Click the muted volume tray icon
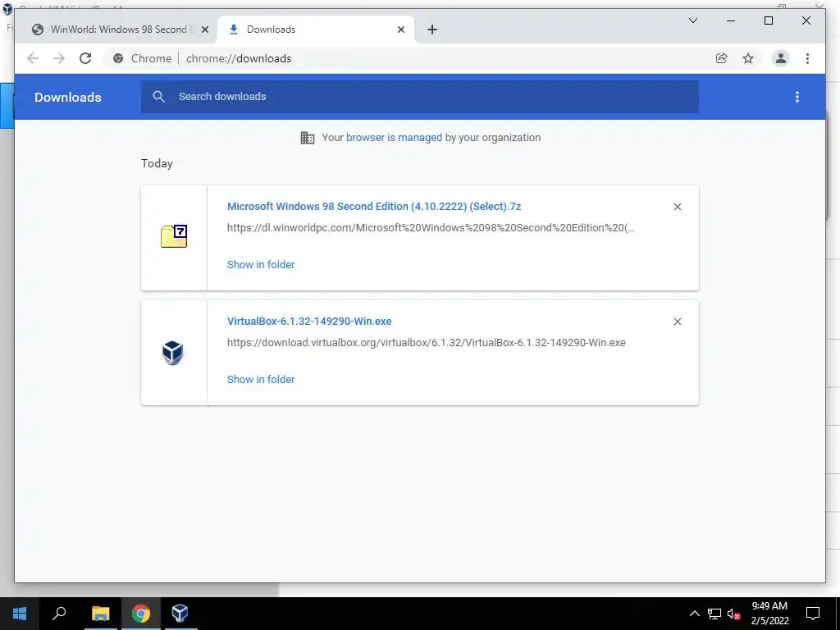This screenshot has height=630, width=840. [734, 614]
